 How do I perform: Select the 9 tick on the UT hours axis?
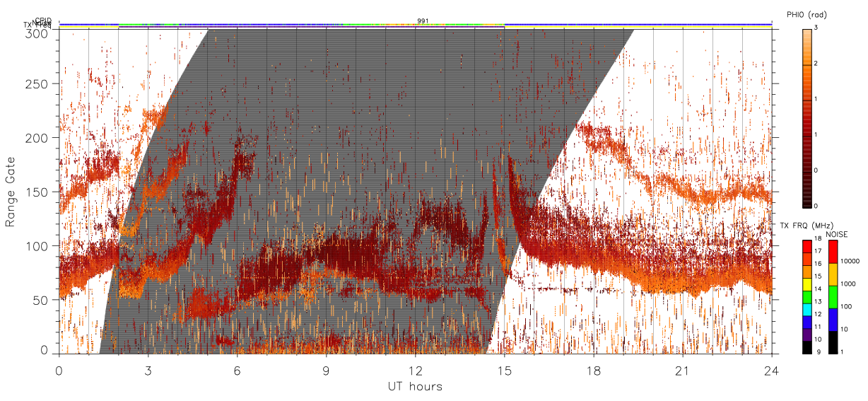click(327, 371)
